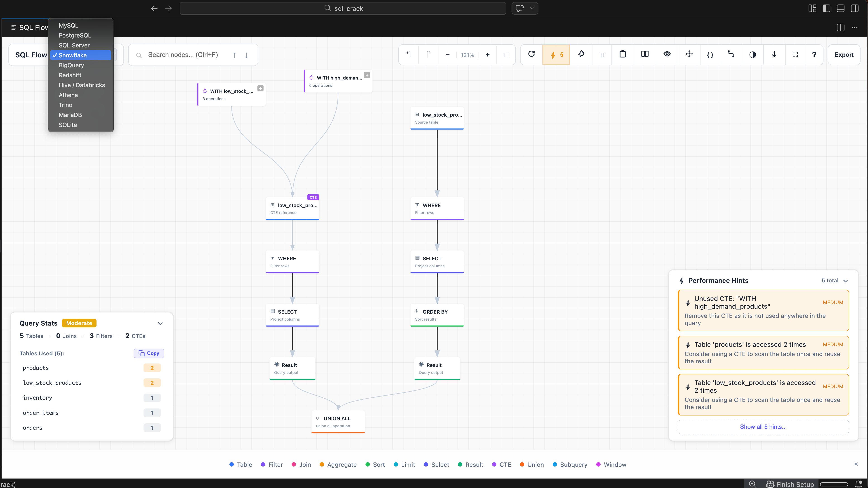Open help with question mark icon

point(814,54)
